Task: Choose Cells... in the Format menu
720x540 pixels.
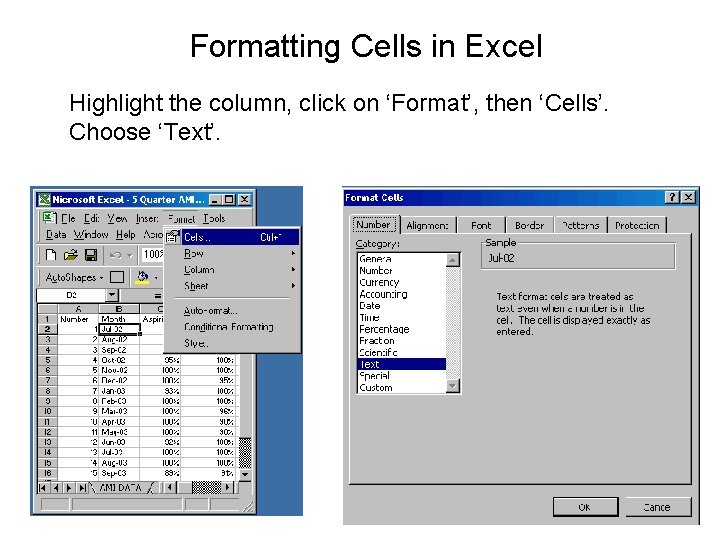Action: pos(233,237)
